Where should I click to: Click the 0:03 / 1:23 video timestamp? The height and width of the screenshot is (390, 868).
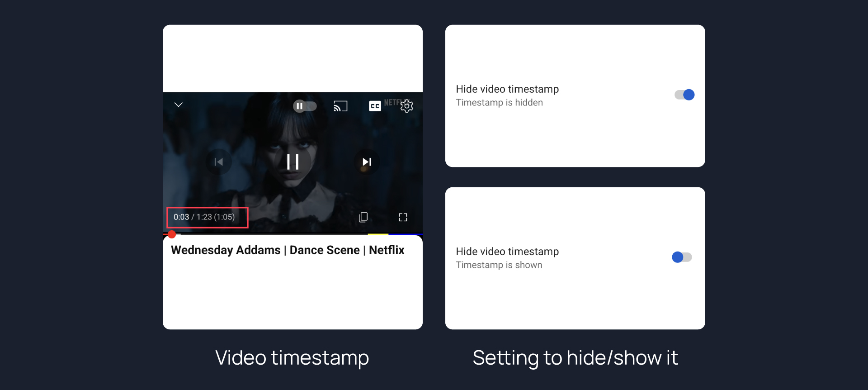204,217
